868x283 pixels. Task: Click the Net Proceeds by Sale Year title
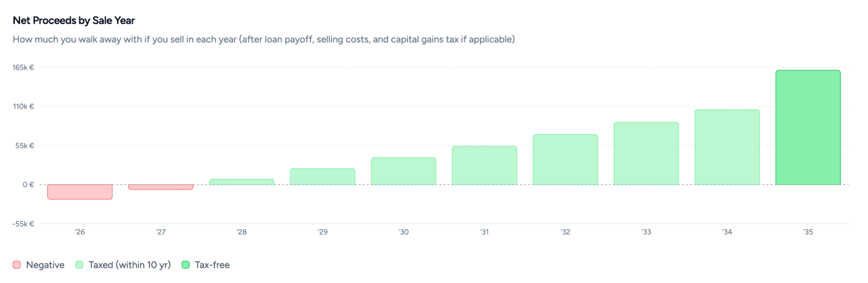74,21
